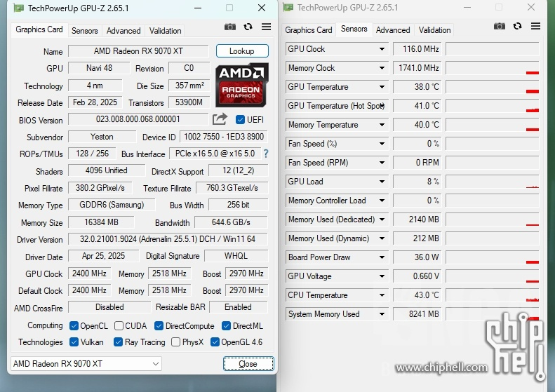Toggle the DirectML checkbox
This screenshot has height=392, width=555.
point(226,326)
